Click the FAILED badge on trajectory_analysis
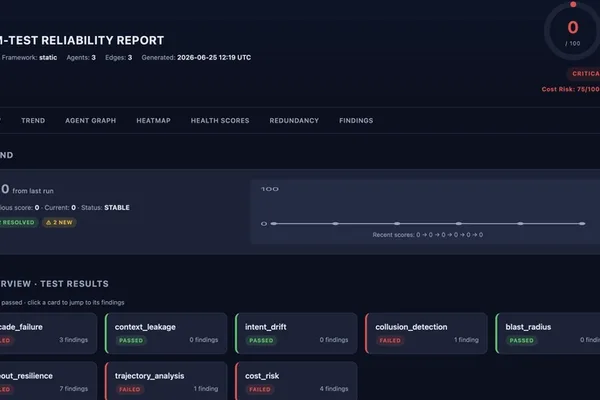 tap(130, 389)
